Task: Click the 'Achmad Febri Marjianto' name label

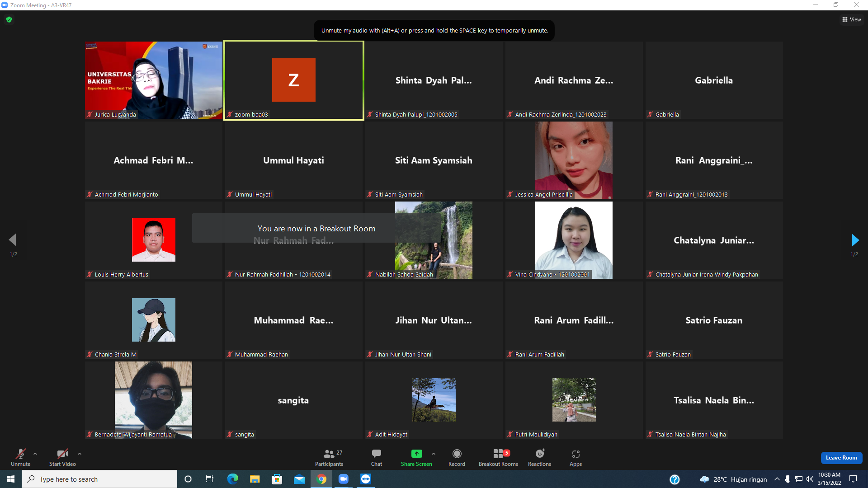Action: (126, 195)
